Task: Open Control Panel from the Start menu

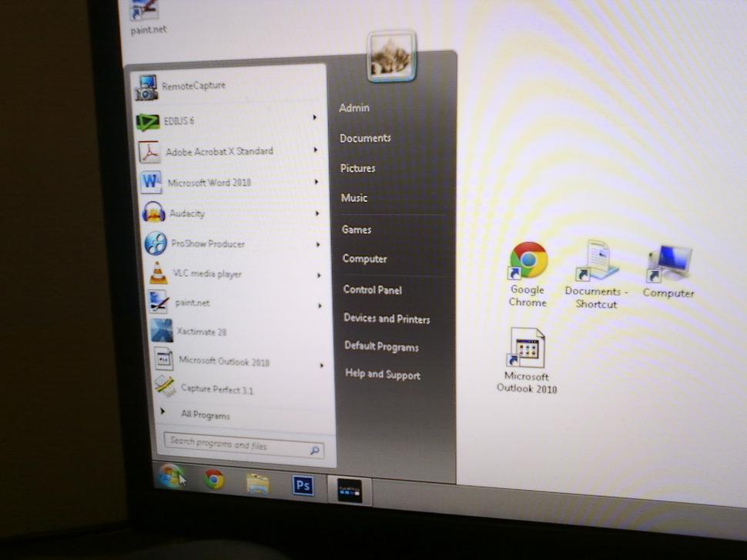Action: (372, 290)
